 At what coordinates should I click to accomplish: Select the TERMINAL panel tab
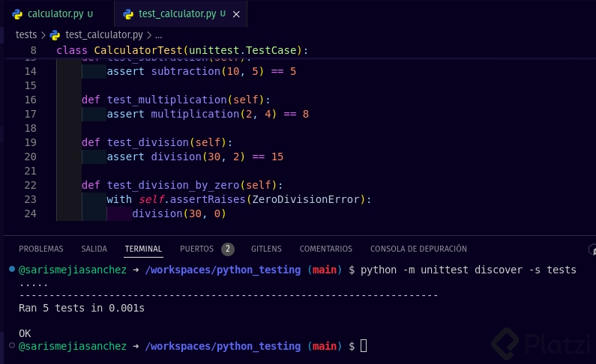pos(143,249)
